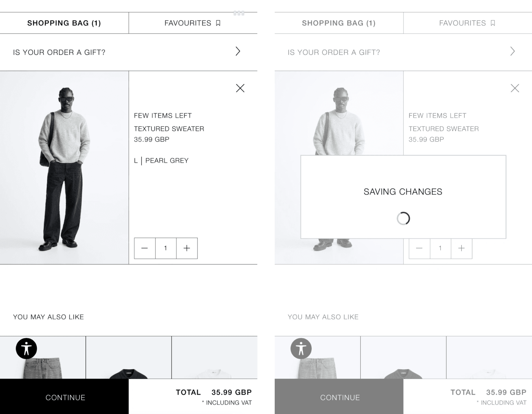Open the Favourites tab
532x414 pixels.
(x=193, y=23)
